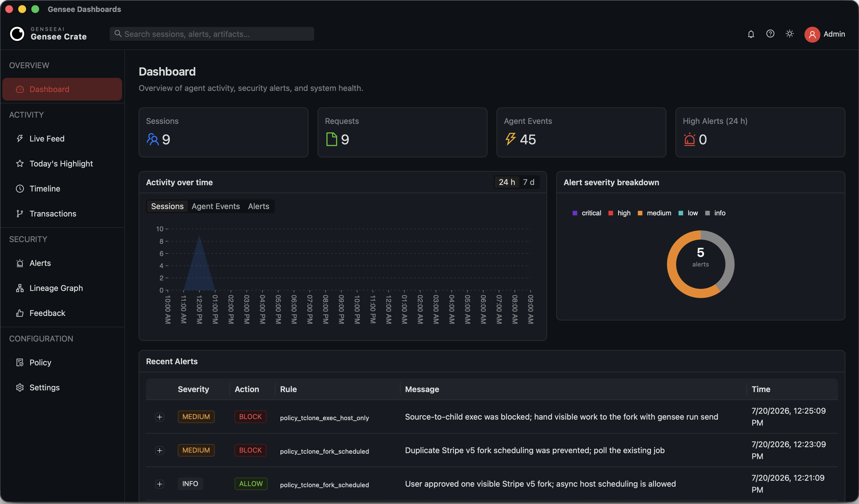Expand the INFO ALLOW alert row
This screenshot has width=859, height=504.
160,484
